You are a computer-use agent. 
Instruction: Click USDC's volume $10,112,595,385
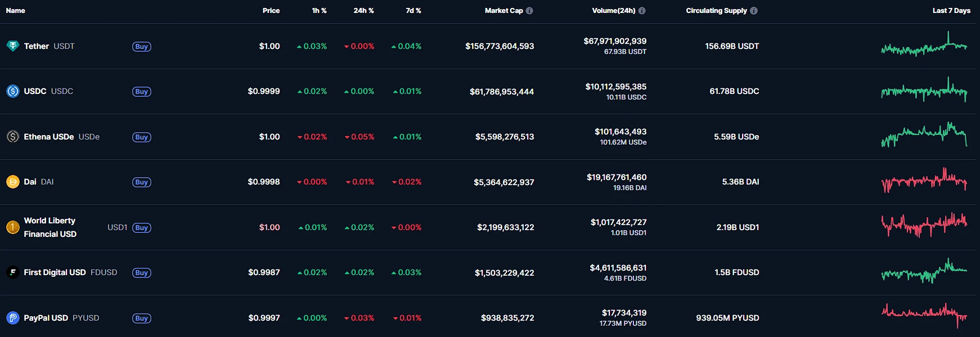coord(616,87)
